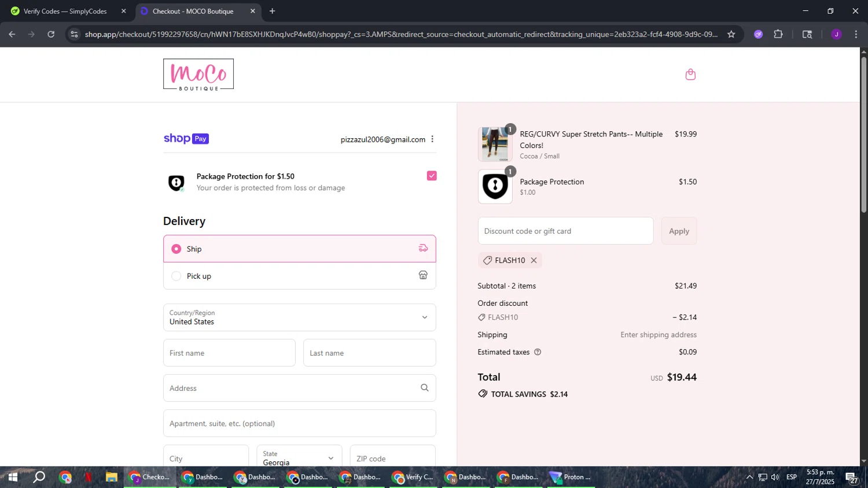
Task: Click the tag icon beside TOTAL SAVINGS
Action: (x=483, y=394)
